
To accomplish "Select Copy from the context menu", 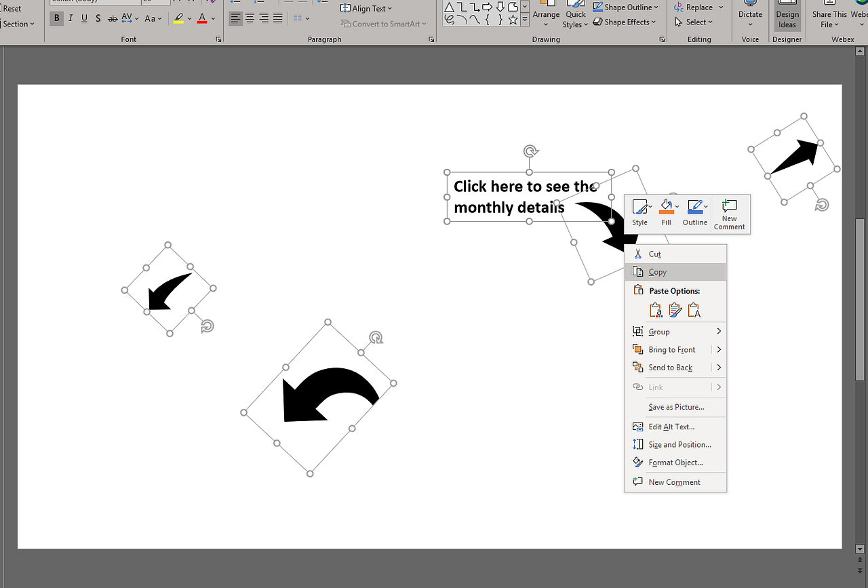I will (x=656, y=271).
